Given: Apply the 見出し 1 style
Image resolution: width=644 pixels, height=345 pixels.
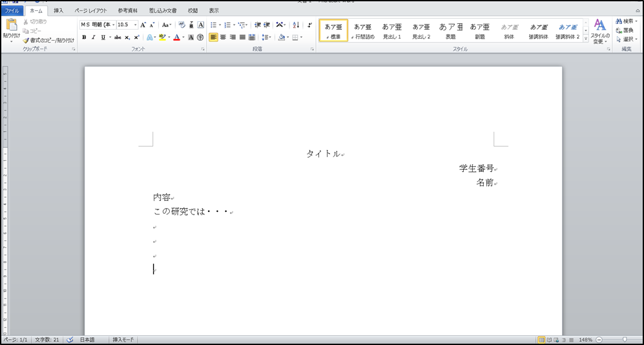Looking at the screenshot, I should (392, 30).
